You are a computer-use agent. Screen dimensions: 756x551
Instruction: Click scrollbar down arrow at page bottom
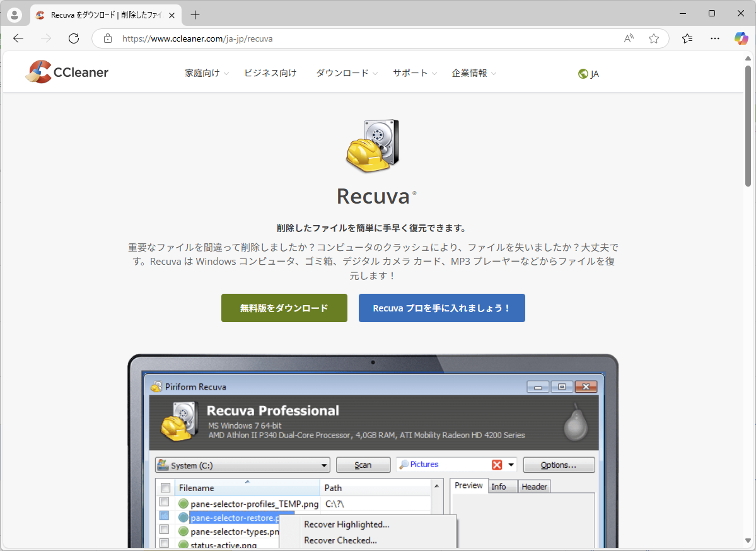748,541
